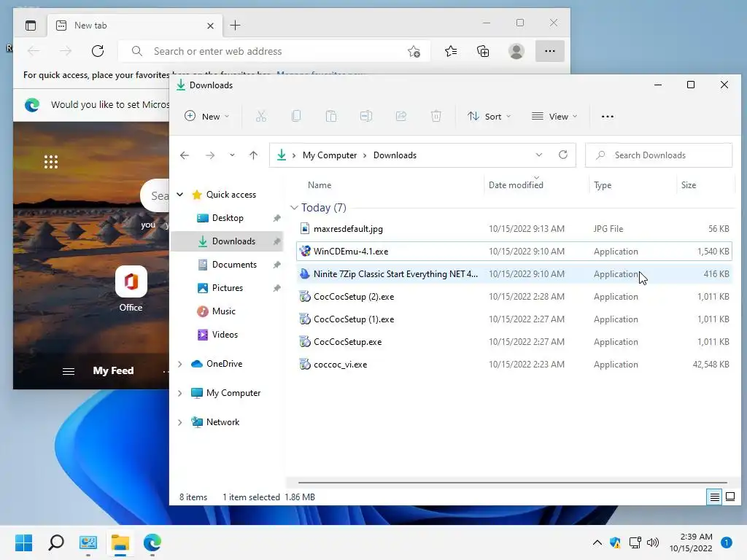Close the New tab in Edge
The image size is (747, 560).
click(210, 26)
